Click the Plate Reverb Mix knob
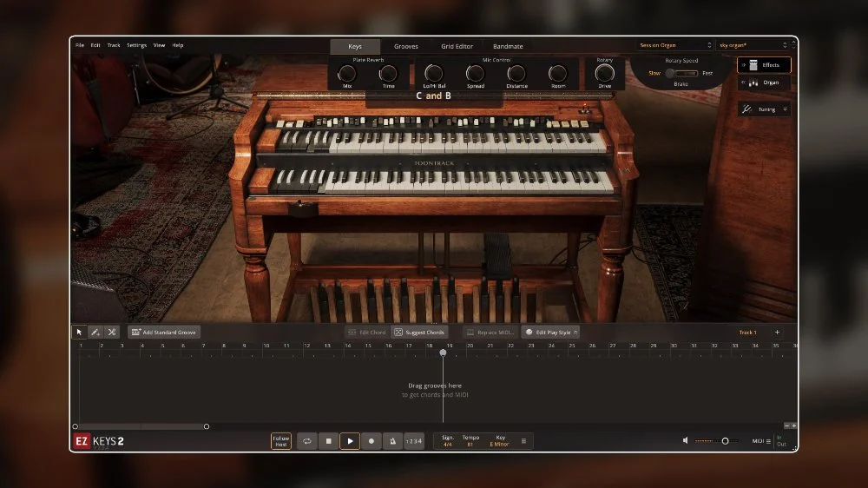Viewport: 868px width, 488px height. coord(347,73)
